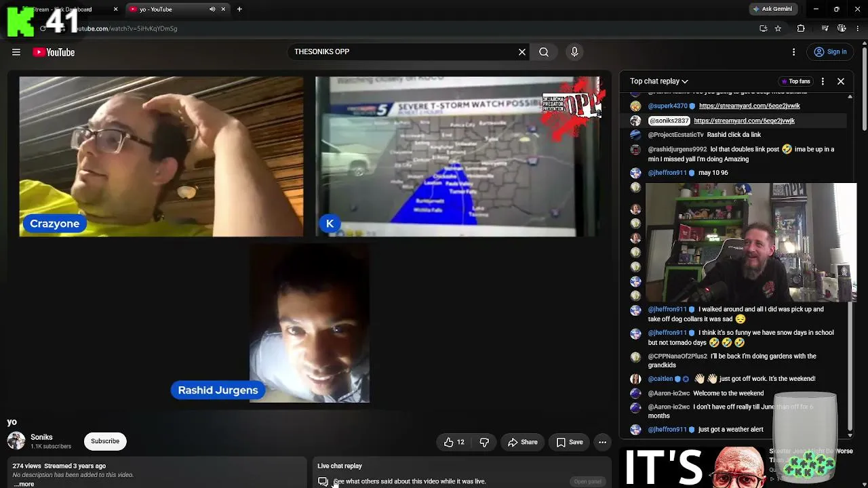Run search with the magnifier button

click(544, 52)
